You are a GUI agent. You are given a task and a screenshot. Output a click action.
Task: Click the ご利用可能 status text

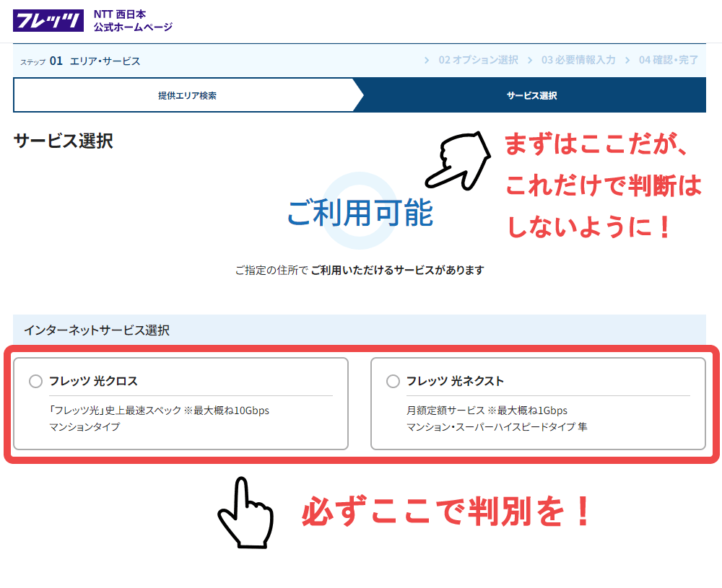click(360, 213)
